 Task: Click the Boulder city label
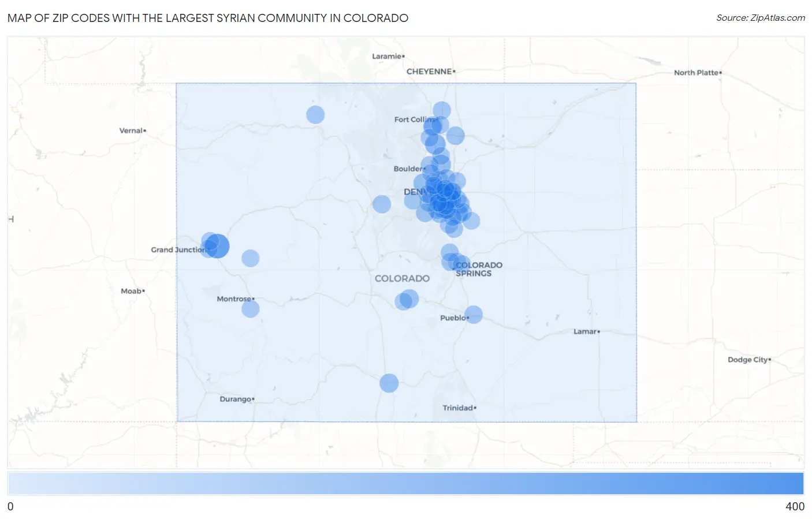coord(408,169)
